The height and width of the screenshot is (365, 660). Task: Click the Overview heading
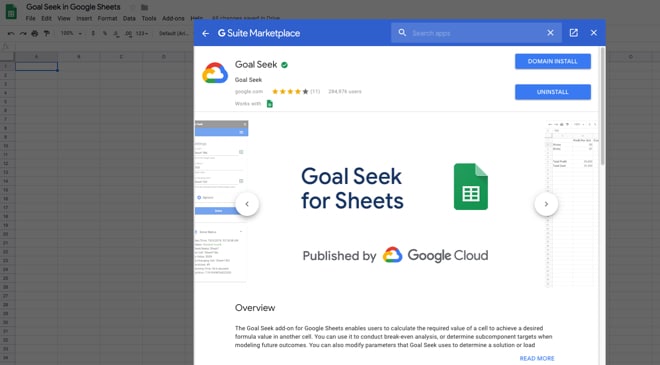click(x=255, y=308)
